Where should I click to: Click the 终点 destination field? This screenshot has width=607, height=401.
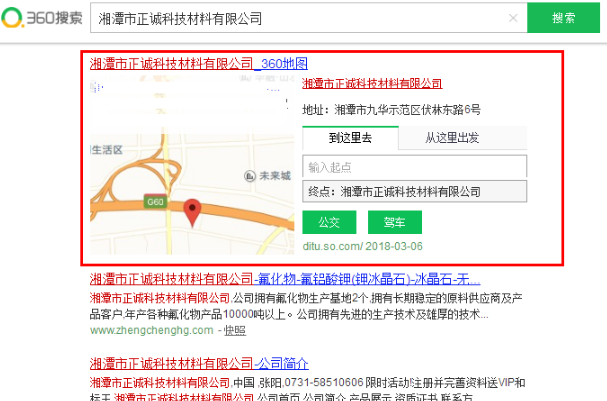coord(414,191)
